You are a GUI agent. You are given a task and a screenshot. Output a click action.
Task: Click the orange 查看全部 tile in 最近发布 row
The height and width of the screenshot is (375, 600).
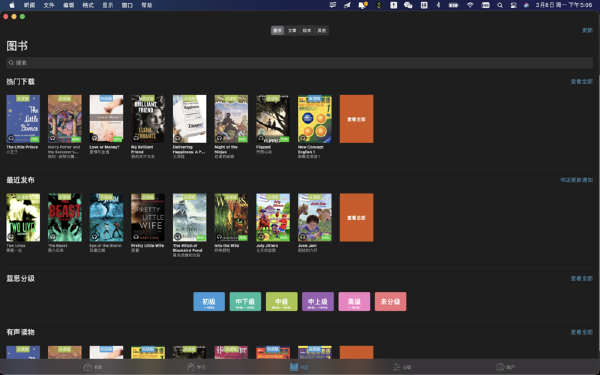point(356,217)
